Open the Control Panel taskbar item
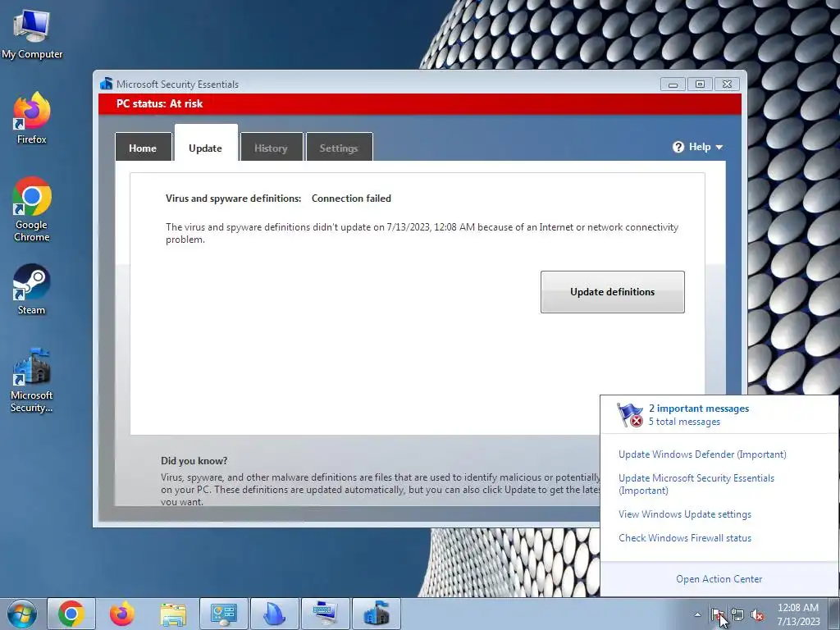Image resolution: width=840 pixels, height=630 pixels. [x=224, y=614]
